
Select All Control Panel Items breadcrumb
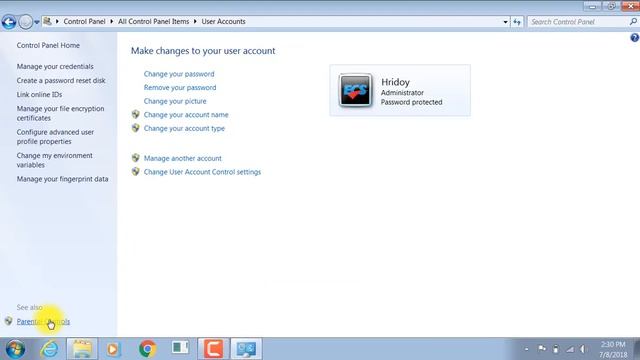click(x=153, y=22)
